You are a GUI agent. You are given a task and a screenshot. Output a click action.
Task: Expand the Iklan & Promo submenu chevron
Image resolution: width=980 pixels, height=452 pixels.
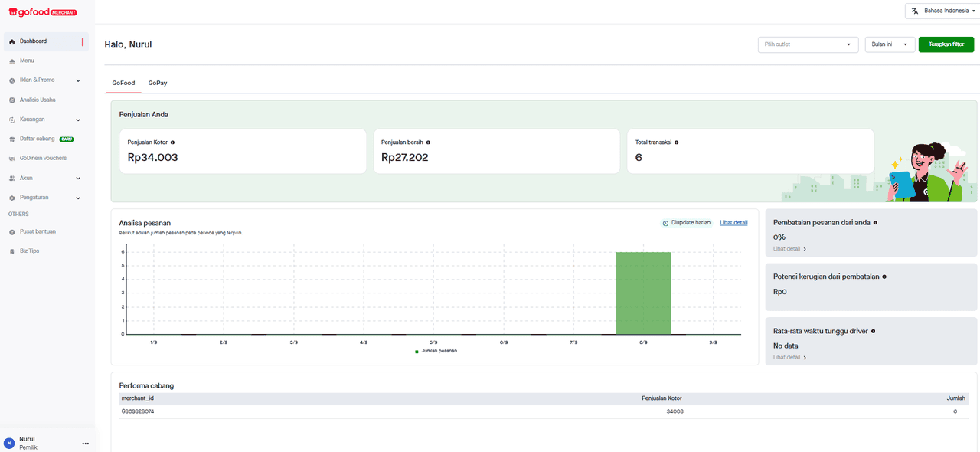tap(78, 80)
